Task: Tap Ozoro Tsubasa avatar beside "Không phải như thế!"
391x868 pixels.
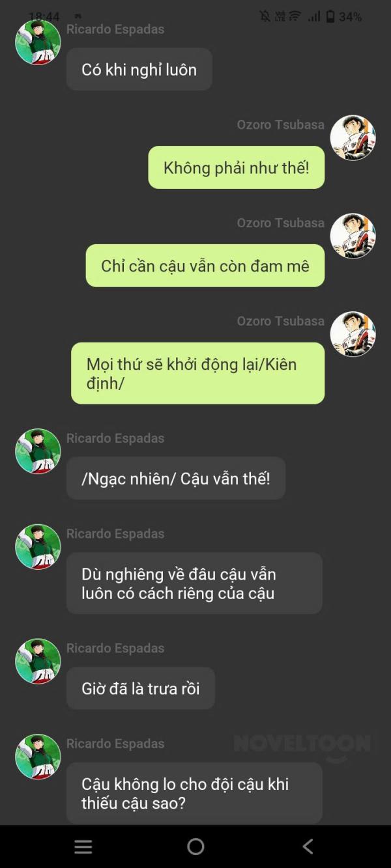Action: pyautogui.click(x=353, y=138)
